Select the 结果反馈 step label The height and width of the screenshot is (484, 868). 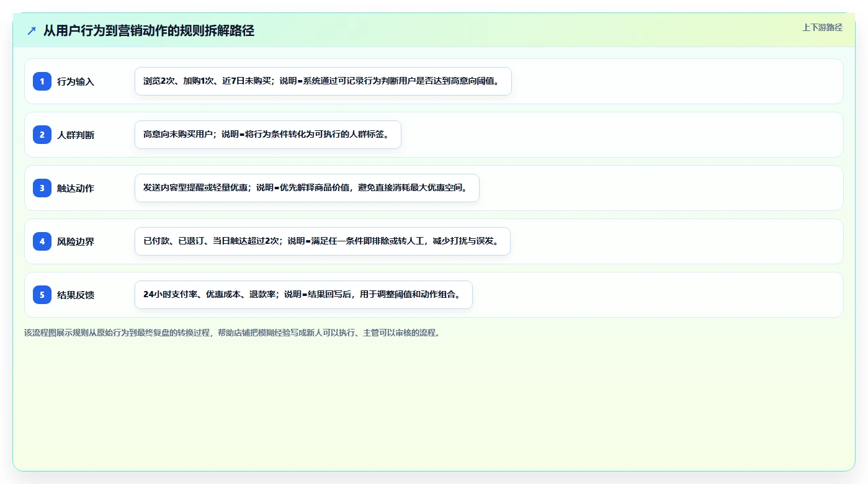[x=76, y=295]
